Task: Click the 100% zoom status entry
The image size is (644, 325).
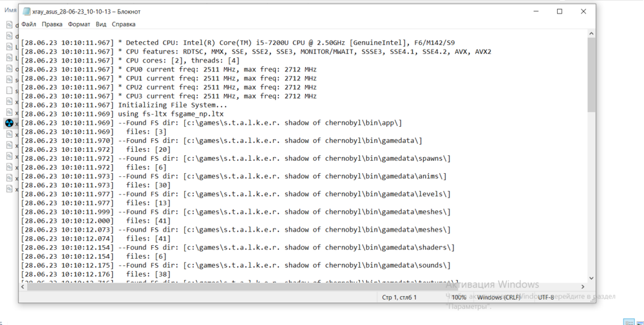Action: [x=459, y=297]
